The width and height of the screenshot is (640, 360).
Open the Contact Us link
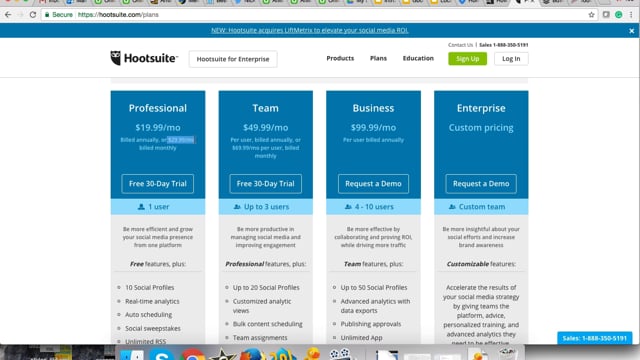[460, 45]
